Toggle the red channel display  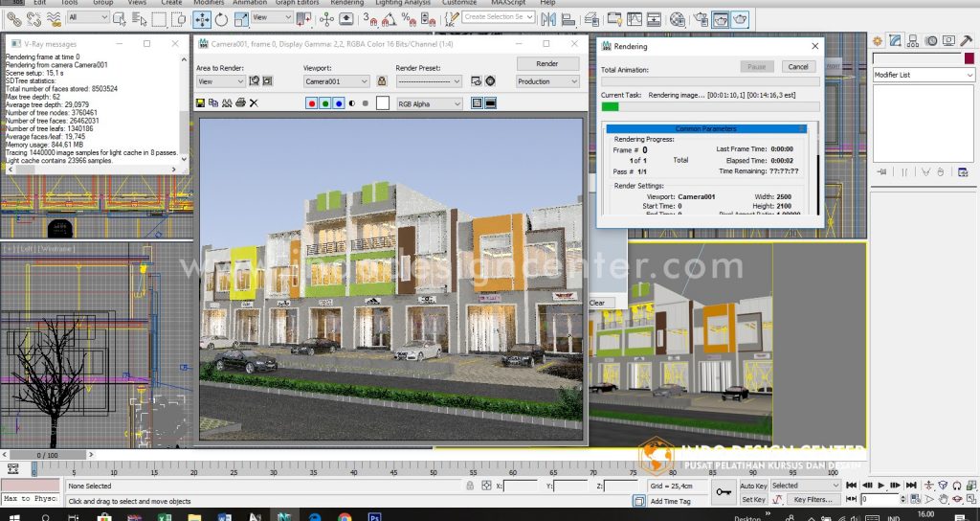coord(311,103)
